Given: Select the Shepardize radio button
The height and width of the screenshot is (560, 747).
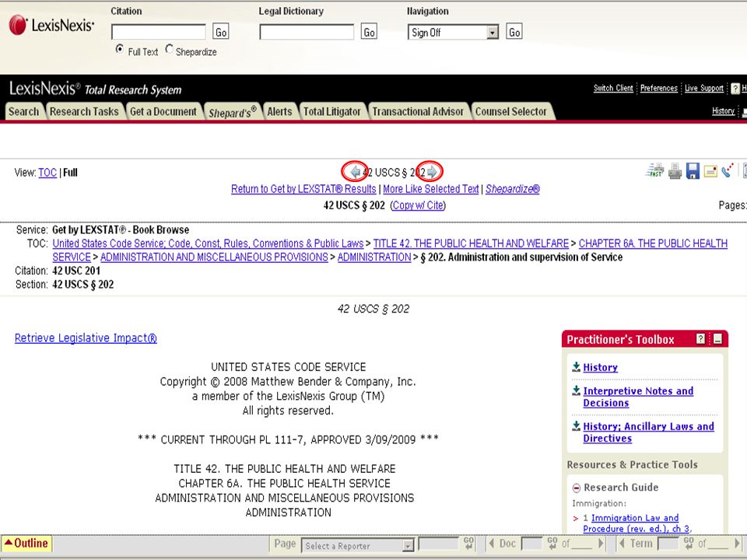Looking at the screenshot, I should point(169,49).
